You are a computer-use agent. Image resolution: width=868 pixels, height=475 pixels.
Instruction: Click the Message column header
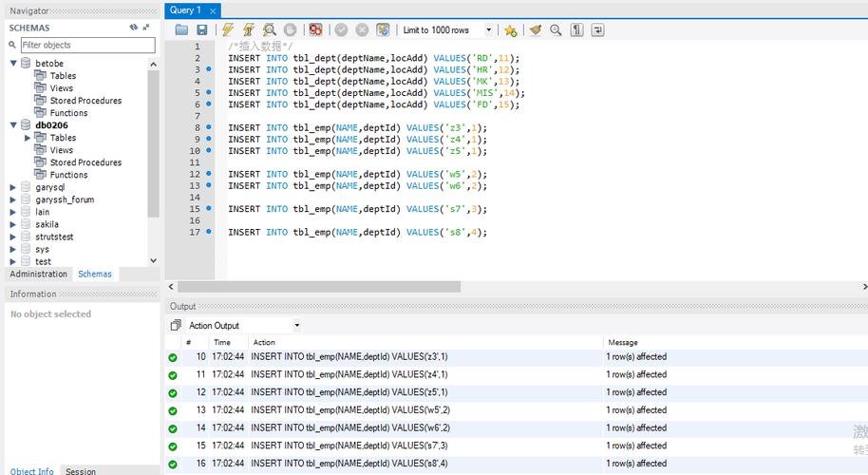(x=623, y=343)
